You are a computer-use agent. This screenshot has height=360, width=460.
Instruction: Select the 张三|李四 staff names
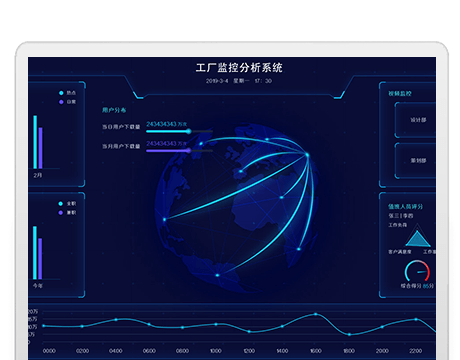click(401, 216)
